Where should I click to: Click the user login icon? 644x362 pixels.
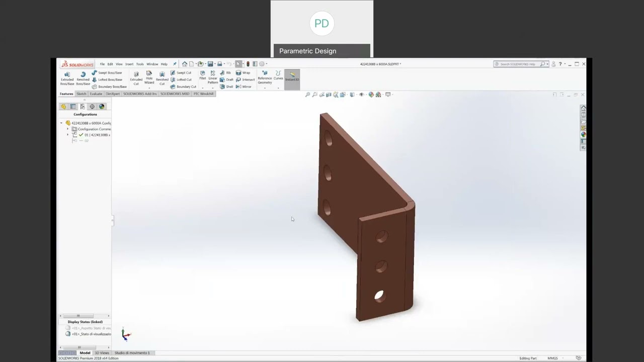(553, 64)
